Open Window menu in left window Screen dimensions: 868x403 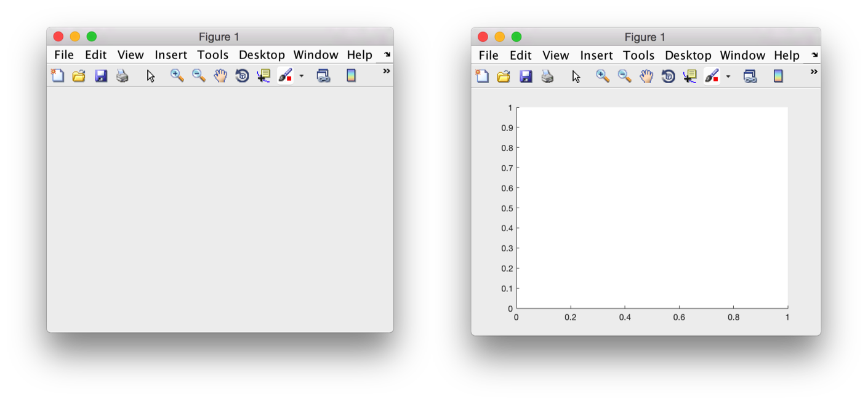(x=316, y=55)
